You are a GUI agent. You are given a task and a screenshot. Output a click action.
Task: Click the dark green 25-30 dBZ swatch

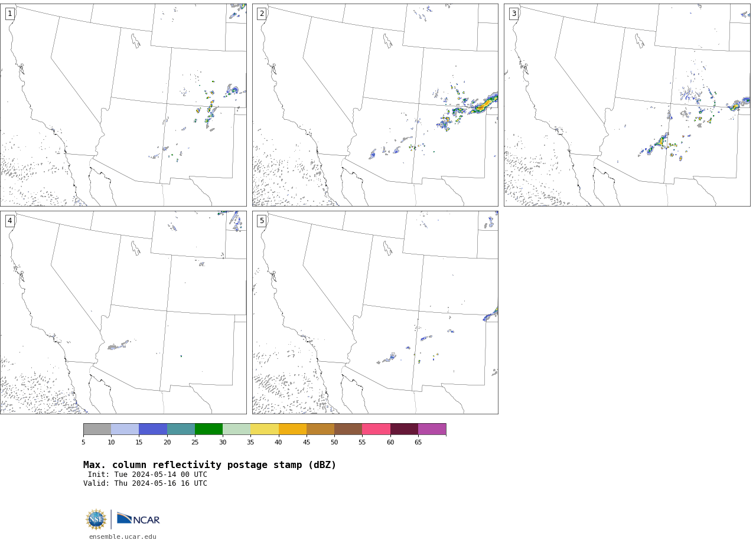click(209, 429)
